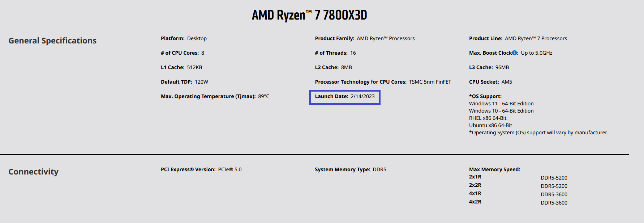The height and width of the screenshot is (223, 644).
Task: Click the Tjmax 89°C temperature entry
Action: (x=215, y=96)
